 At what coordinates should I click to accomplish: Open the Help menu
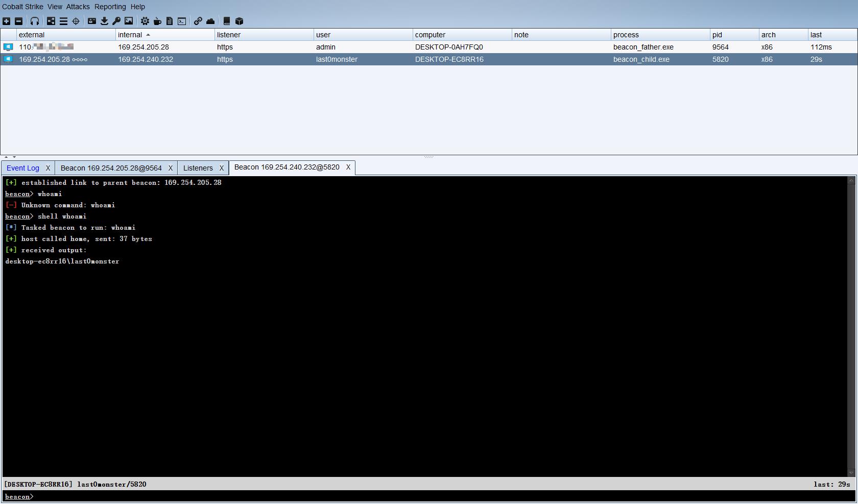click(x=137, y=7)
